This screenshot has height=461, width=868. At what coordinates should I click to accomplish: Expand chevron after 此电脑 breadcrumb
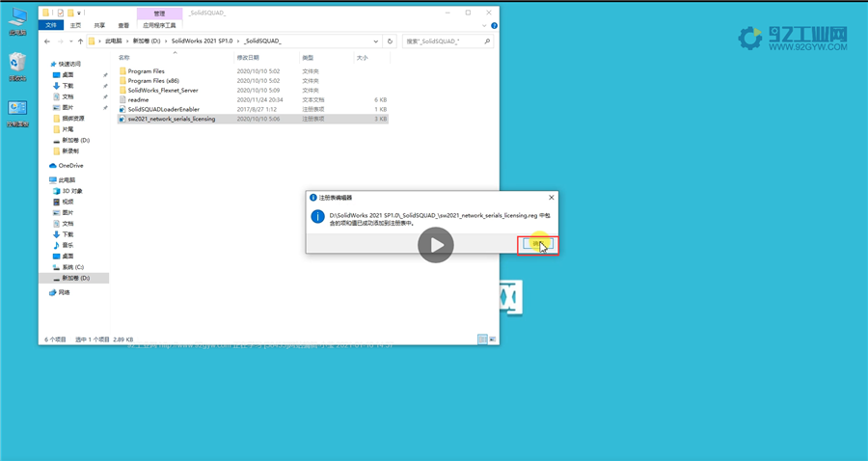127,41
